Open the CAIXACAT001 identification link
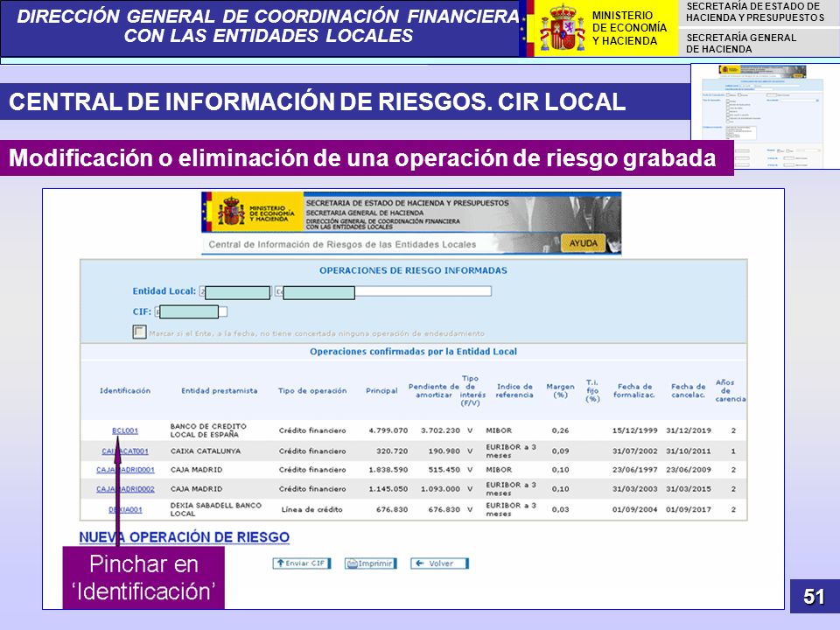This screenshot has width=840, height=630. click(125, 451)
